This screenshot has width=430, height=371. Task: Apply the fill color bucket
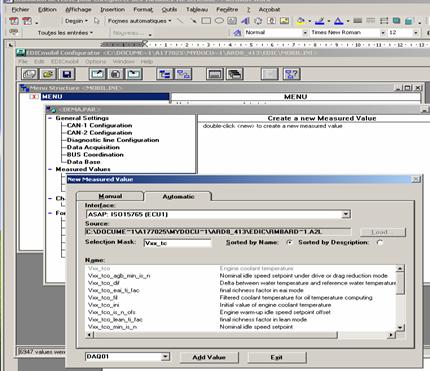pos(300,21)
